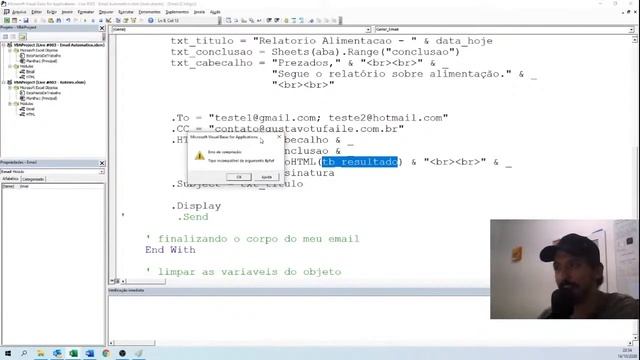The width and height of the screenshot is (640, 360).
Task: Open the Properties object combo box
Action: click(x=52, y=171)
